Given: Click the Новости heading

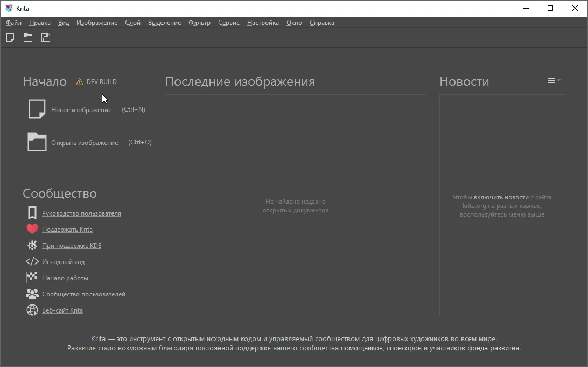Looking at the screenshot, I should click(x=464, y=81).
